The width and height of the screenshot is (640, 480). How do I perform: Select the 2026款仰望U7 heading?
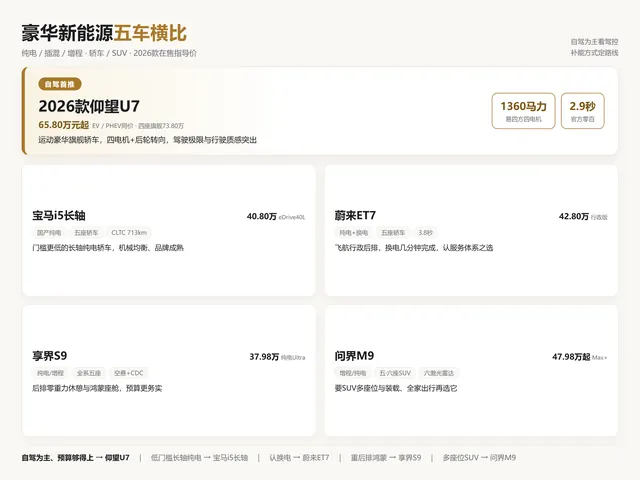point(89,106)
